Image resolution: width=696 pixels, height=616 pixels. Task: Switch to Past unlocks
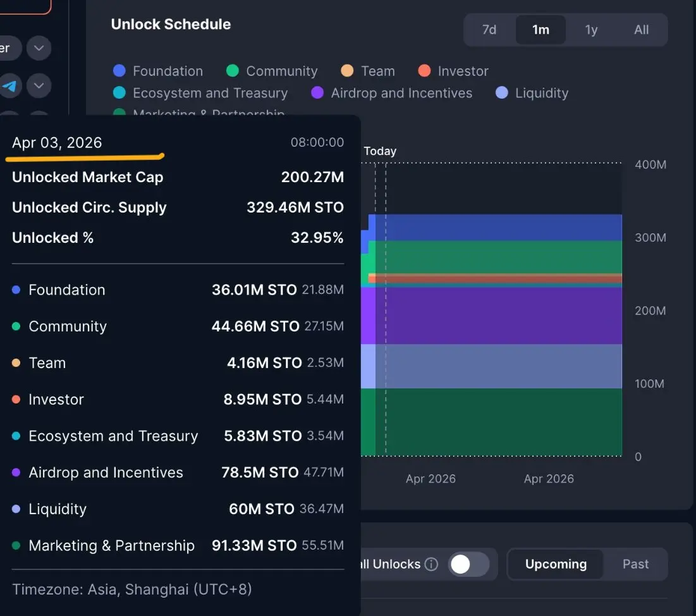pos(635,564)
